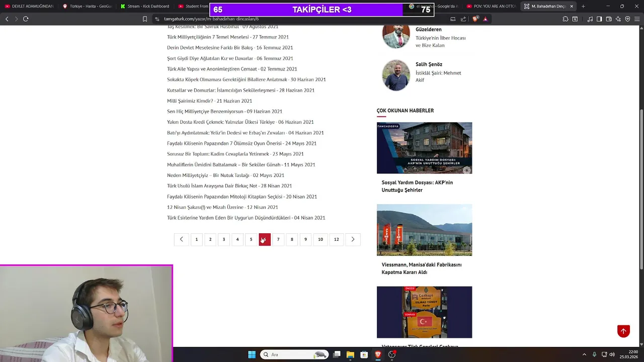
Task: Switch to the DEVLET ADAMLIĞINDAN tab
Action: pos(28,6)
